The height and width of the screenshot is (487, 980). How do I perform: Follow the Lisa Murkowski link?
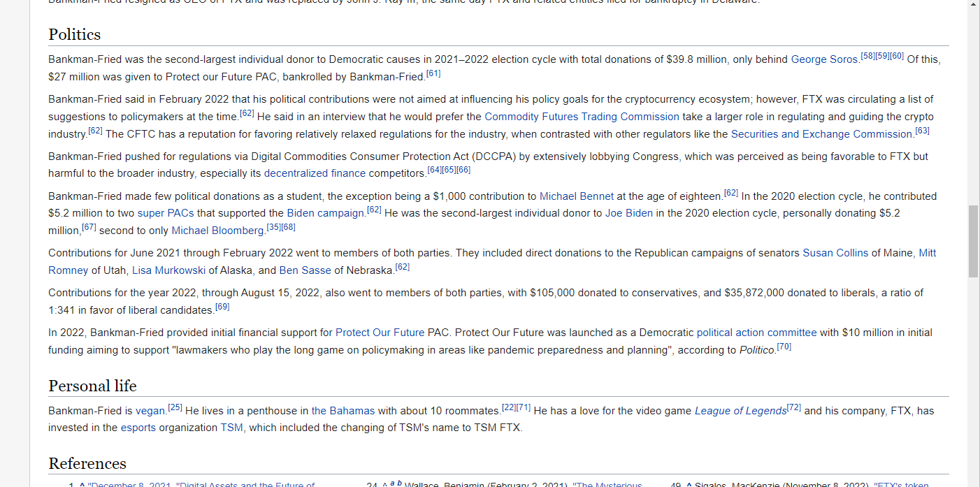tap(168, 270)
